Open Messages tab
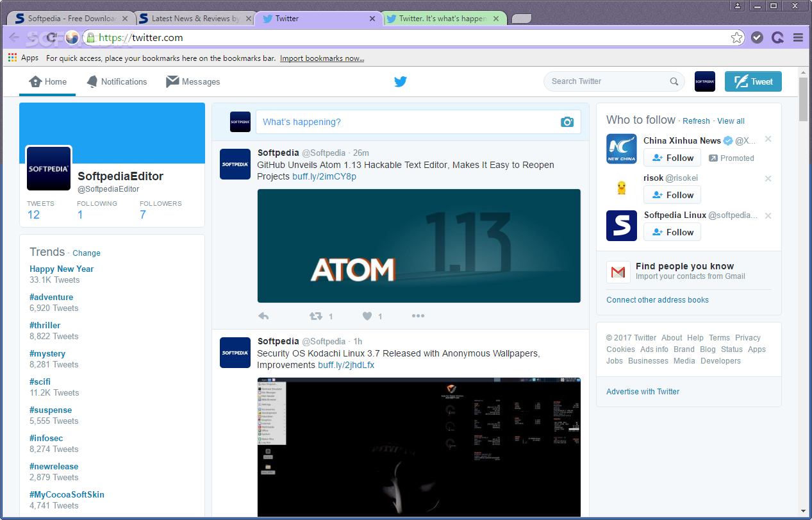The width and height of the screenshot is (812, 520). (x=193, y=81)
